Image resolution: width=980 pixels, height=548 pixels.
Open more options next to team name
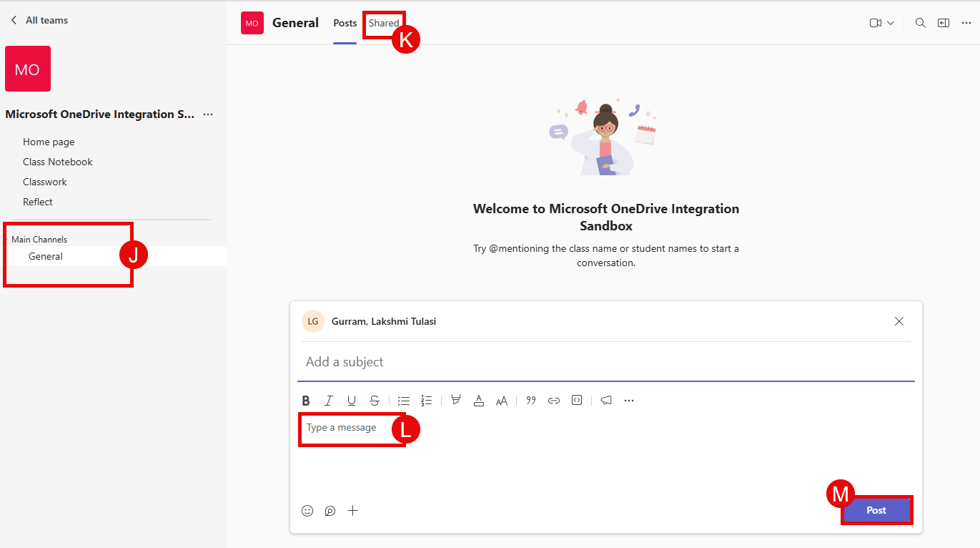coord(208,114)
